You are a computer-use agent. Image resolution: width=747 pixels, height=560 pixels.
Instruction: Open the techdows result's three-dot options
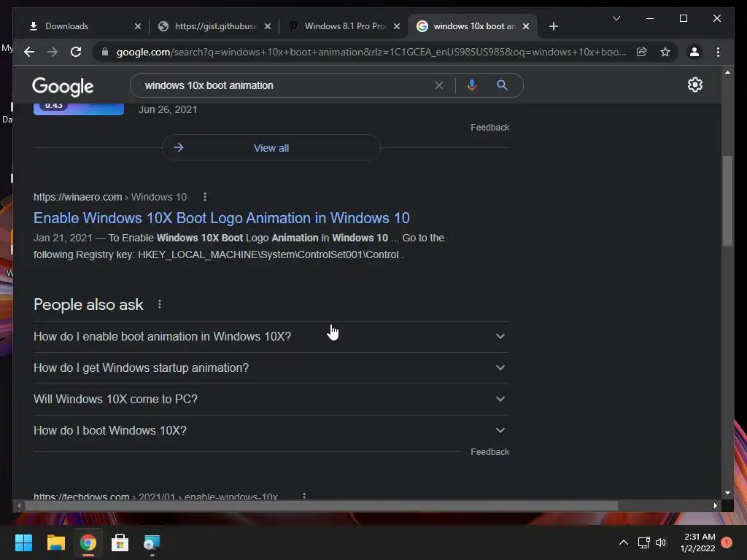pyautogui.click(x=304, y=496)
